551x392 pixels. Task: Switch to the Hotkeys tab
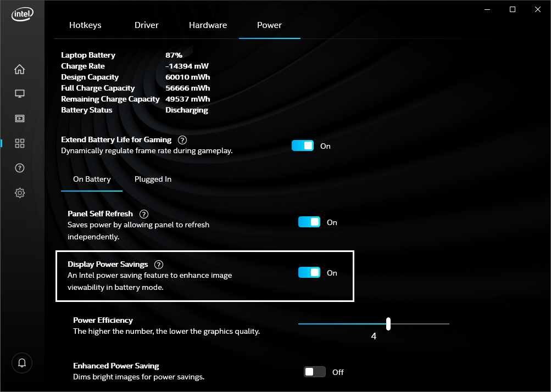[x=85, y=25]
